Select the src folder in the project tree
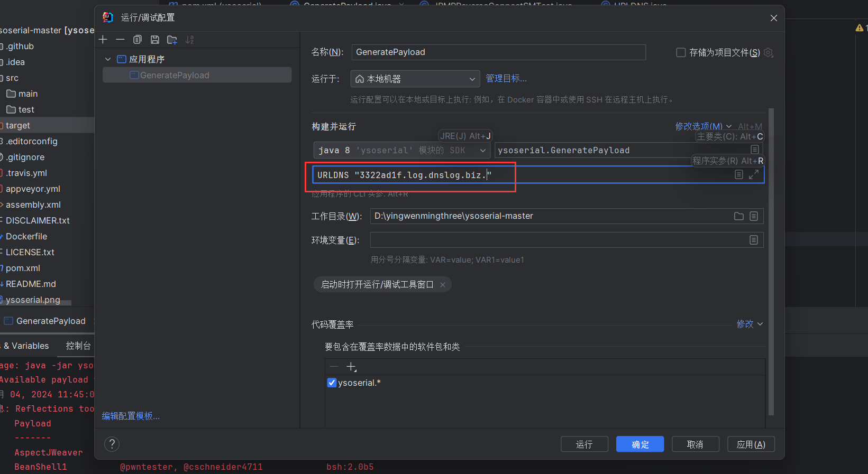Screen dimensions: 868x474 click(12, 78)
